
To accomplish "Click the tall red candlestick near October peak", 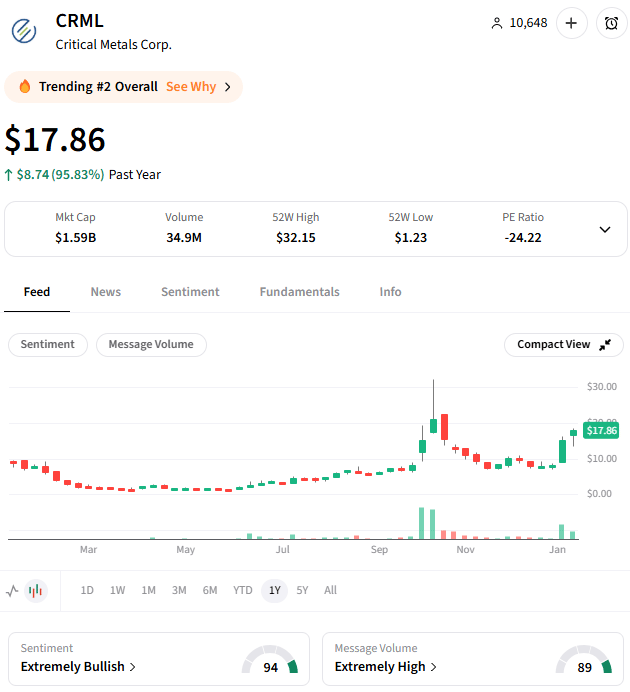I will 444,427.
